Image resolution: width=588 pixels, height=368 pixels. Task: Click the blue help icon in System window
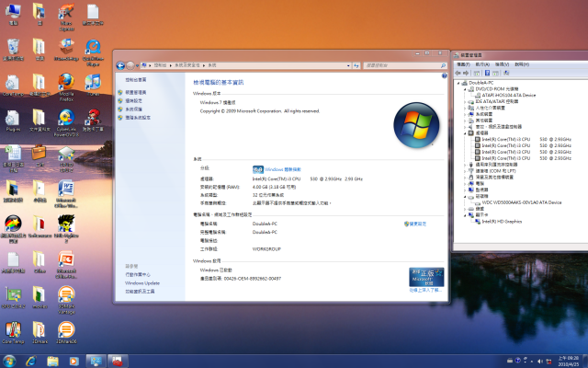coord(445,75)
